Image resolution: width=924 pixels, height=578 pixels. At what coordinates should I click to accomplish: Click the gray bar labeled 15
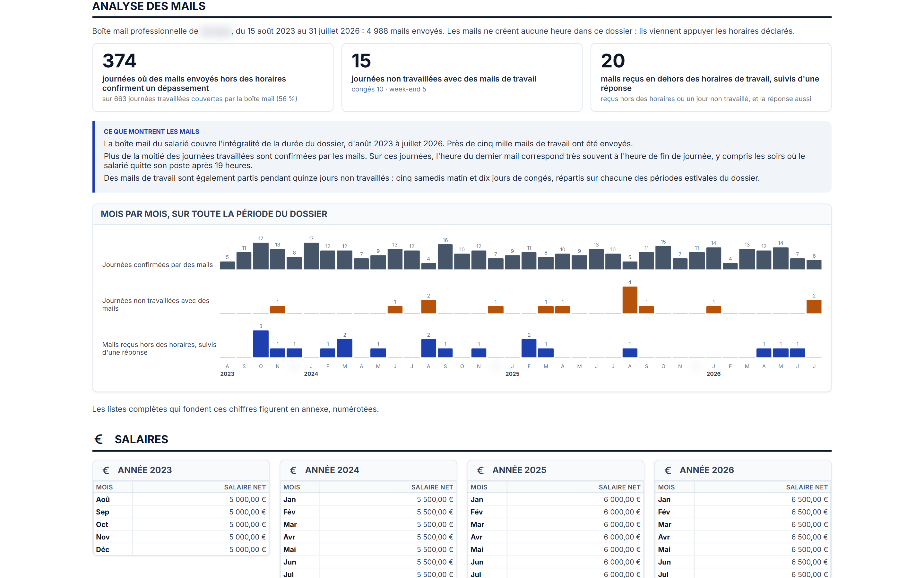(663, 258)
